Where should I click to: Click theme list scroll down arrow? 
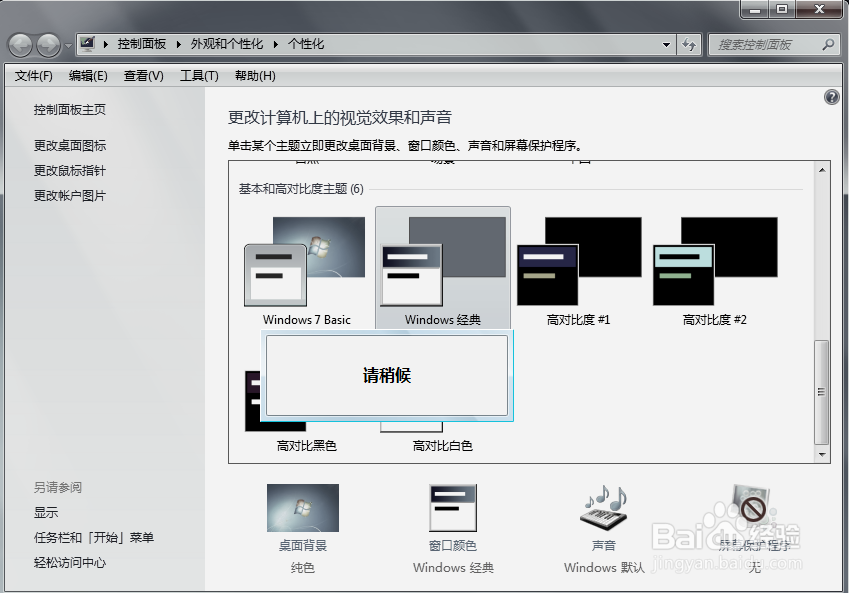pyautogui.click(x=822, y=454)
